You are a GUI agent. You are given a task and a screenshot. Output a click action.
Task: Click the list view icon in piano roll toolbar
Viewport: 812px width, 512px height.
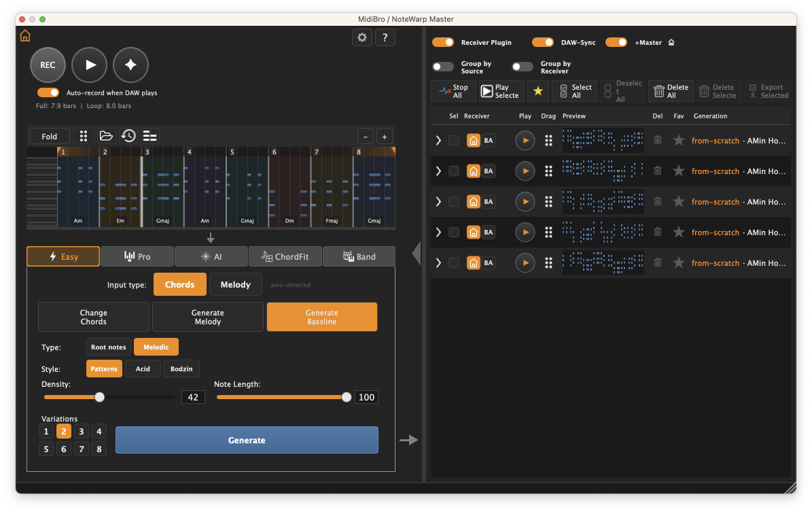[x=149, y=136]
